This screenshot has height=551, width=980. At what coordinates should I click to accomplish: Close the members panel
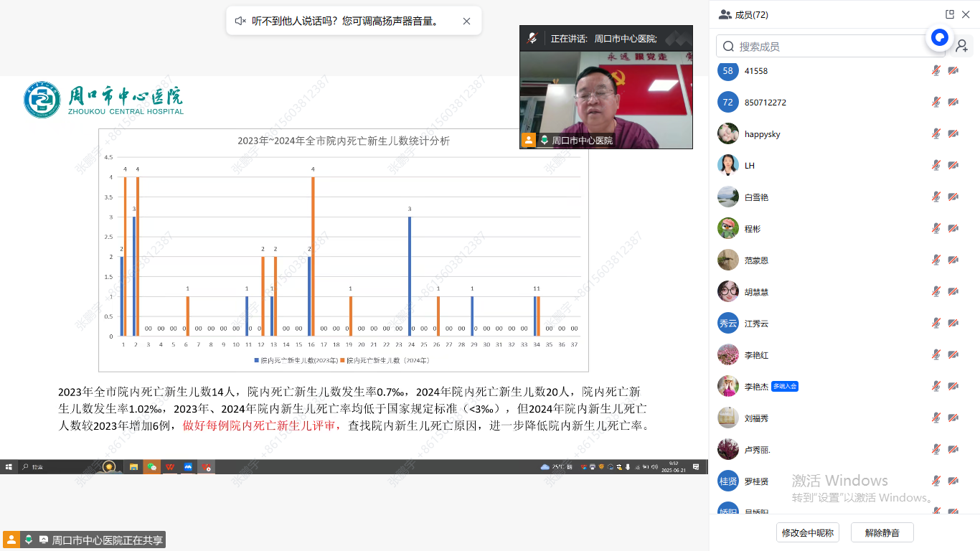[966, 14]
